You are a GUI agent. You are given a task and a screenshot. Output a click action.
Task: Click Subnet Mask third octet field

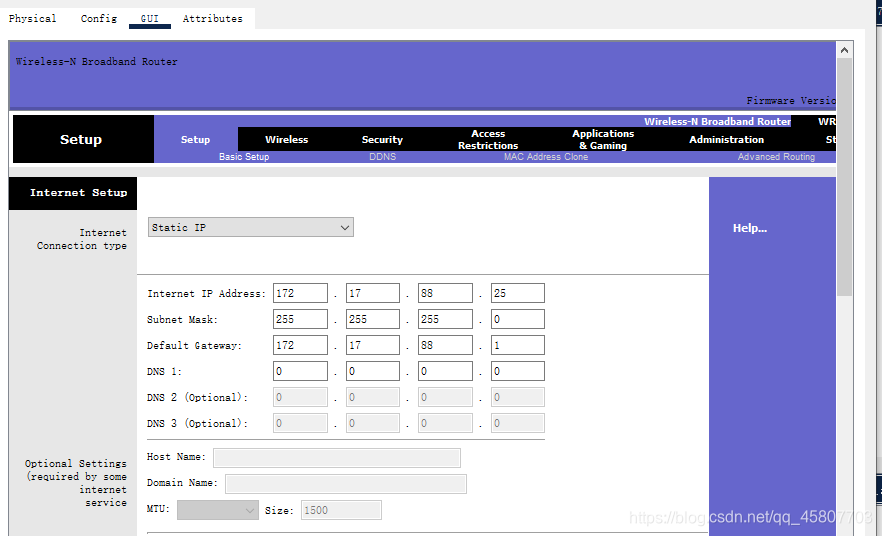click(445, 319)
